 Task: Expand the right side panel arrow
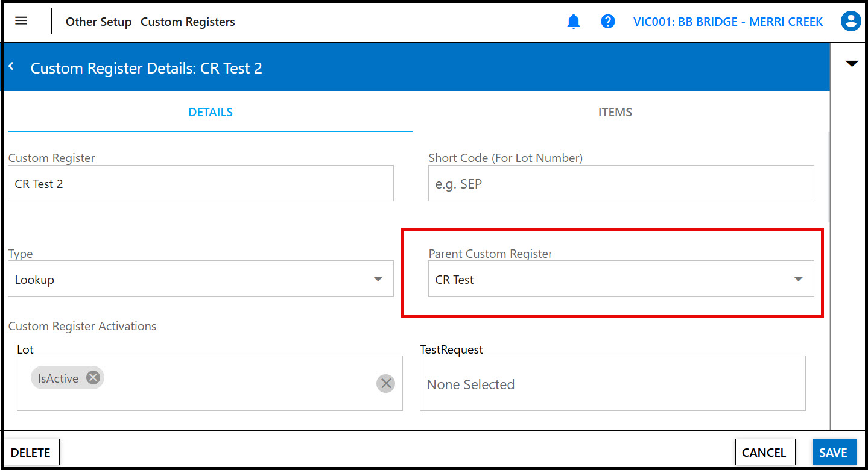[852, 64]
